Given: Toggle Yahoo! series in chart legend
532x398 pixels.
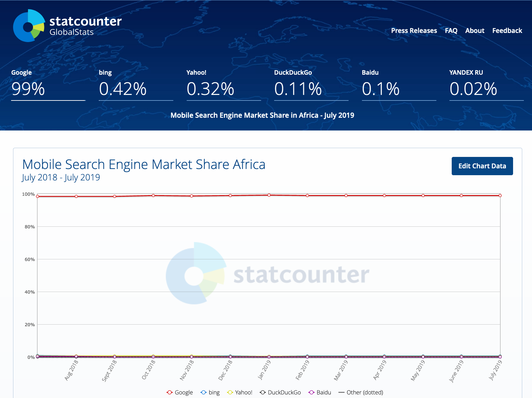Looking at the screenshot, I should [240, 392].
